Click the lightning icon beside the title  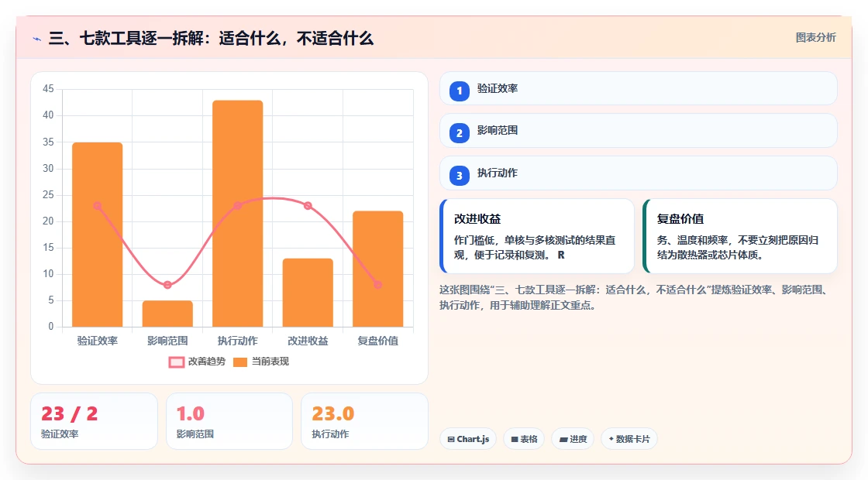37,39
